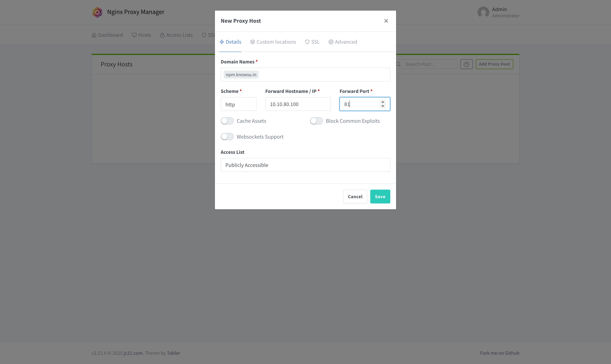This screenshot has height=364, width=611.
Task: Click the help question mark icon
Action: [x=466, y=64]
